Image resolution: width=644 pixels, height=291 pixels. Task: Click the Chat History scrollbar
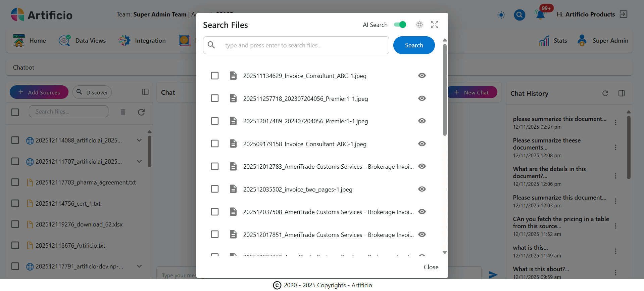(x=629, y=148)
